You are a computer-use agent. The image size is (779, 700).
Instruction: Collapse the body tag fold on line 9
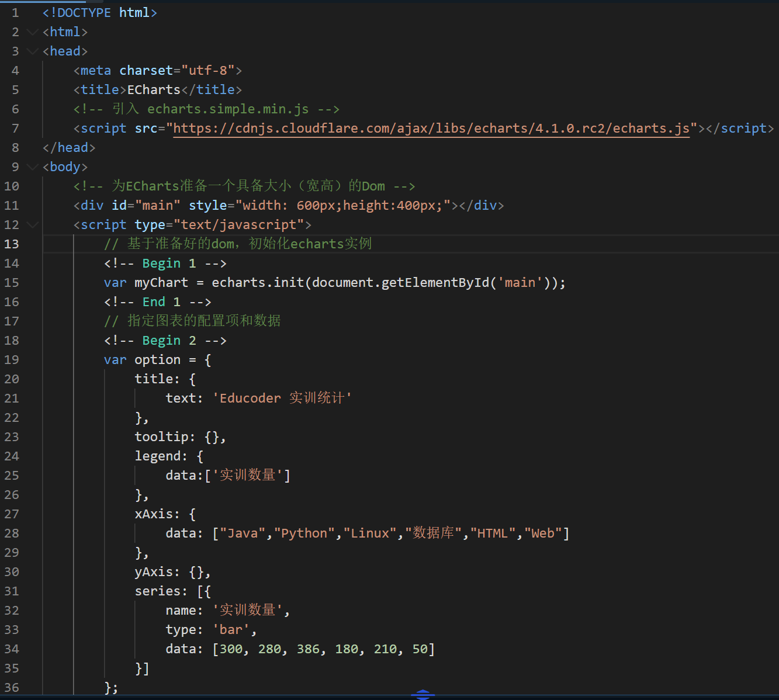click(x=33, y=167)
